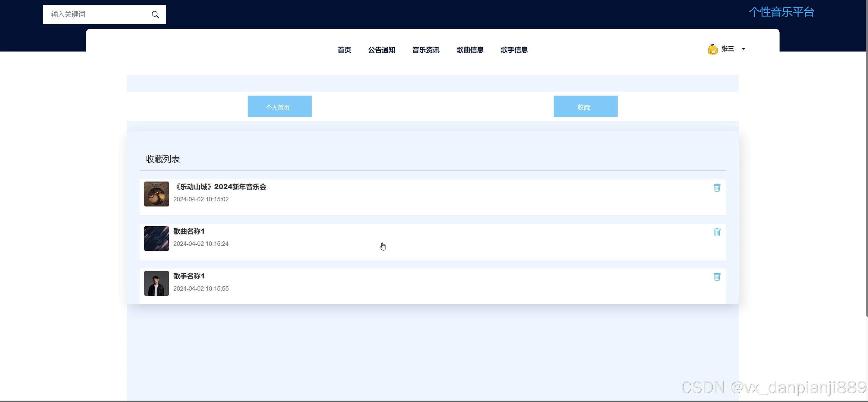
Task: Delete 《乐动山城》2024新年音乐会 from favorites
Action: (x=717, y=188)
